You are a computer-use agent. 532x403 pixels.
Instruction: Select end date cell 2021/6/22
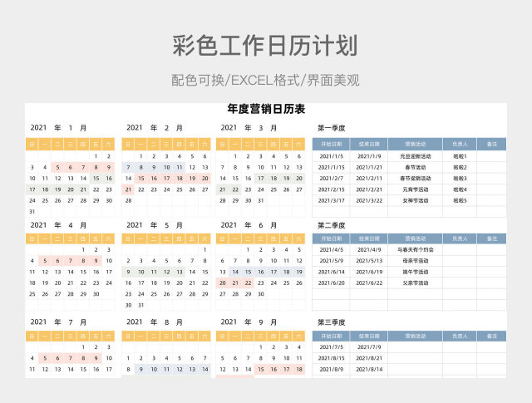tap(369, 283)
